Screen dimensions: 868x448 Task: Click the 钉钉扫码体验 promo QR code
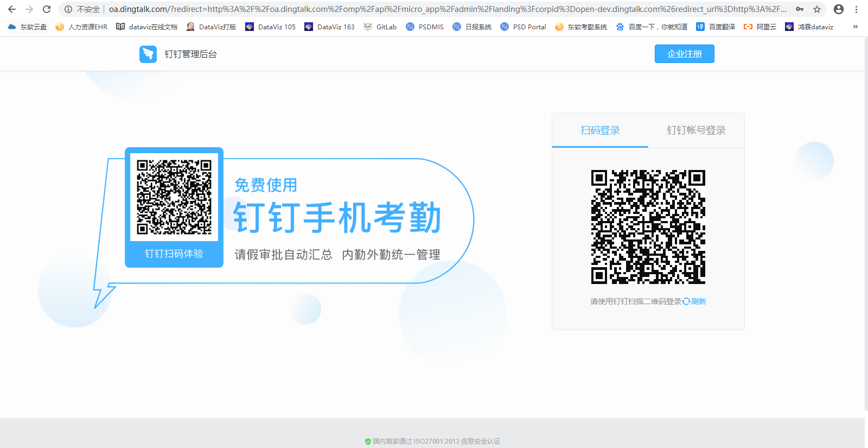[x=174, y=197]
